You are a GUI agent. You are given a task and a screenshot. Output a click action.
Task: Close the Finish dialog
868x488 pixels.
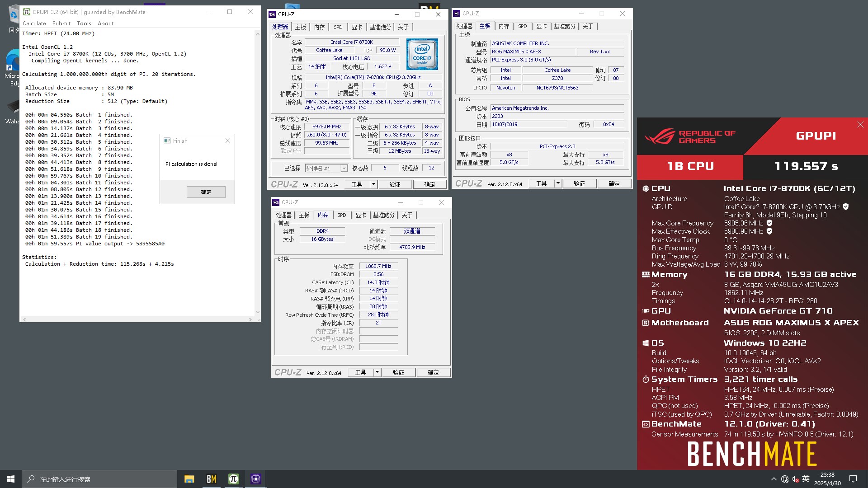pos(228,141)
